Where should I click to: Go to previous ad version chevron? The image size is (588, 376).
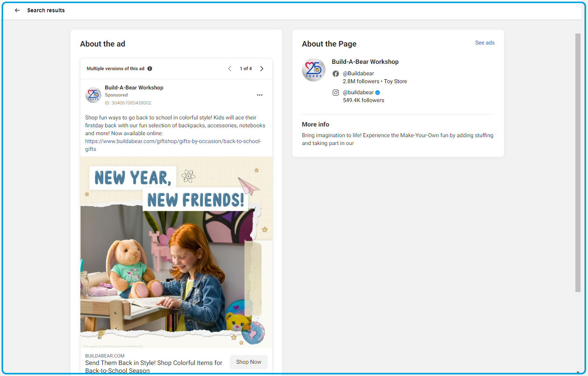coord(230,69)
